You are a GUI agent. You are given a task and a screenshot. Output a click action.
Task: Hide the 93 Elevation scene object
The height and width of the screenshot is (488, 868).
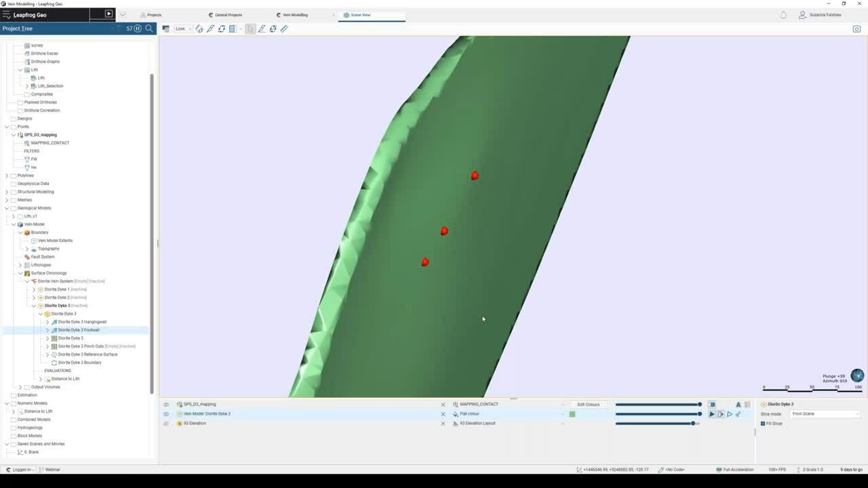pos(166,424)
